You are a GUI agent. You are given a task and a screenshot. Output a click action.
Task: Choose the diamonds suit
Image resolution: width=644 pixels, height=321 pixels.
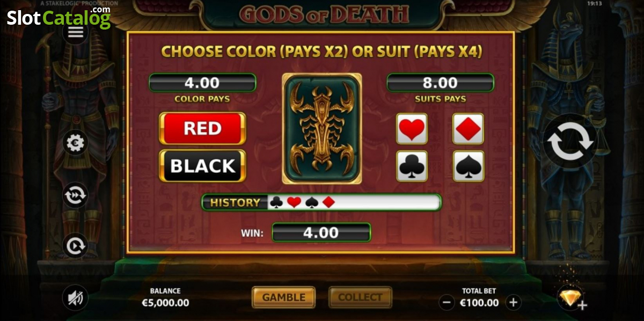click(468, 129)
